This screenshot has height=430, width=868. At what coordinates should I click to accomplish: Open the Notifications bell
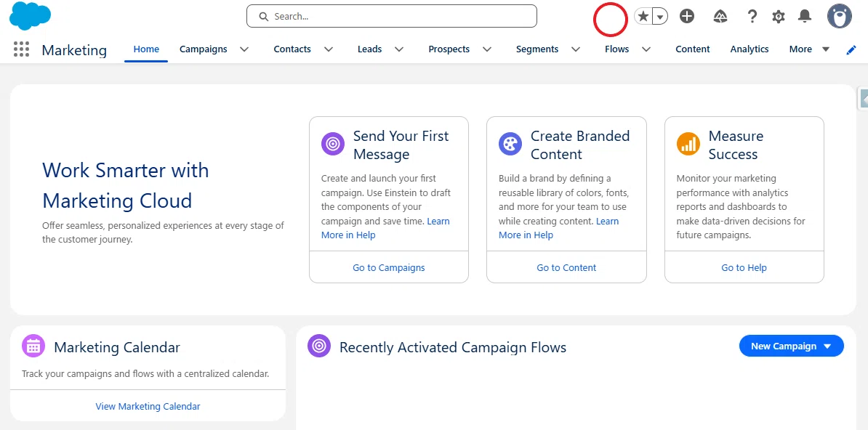click(x=804, y=17)
